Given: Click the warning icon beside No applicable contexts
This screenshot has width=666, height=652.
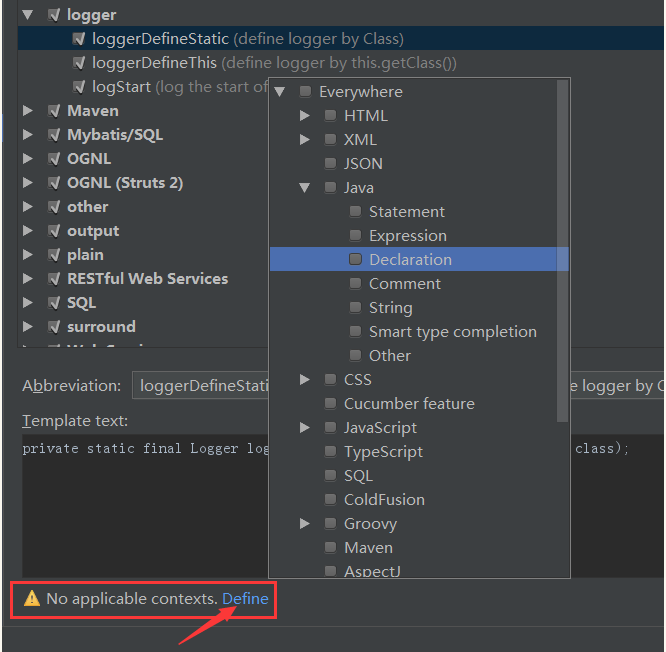Looking at the screenshot, I should [x=32, y=599].
